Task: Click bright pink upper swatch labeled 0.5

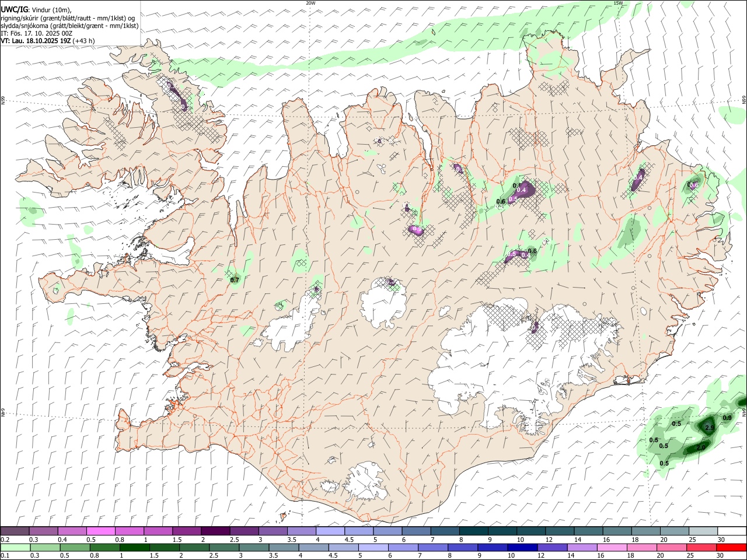Action: (101, 531)
